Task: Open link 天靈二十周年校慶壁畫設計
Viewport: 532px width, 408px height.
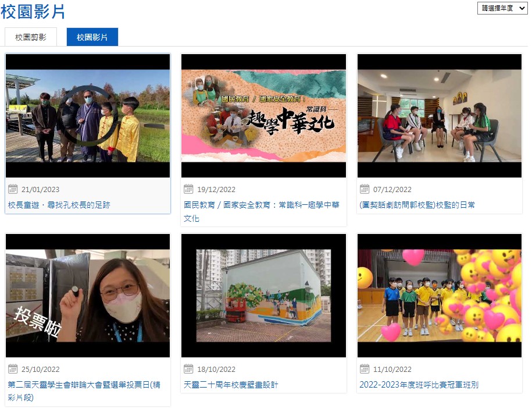Action: pyautogui.click(x=231, y=385)
